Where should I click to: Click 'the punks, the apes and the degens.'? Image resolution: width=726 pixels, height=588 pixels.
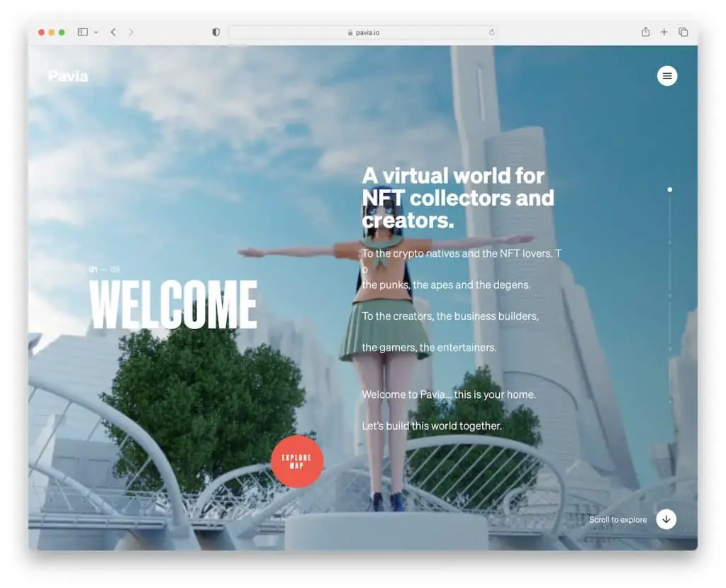tap(446, 284)
